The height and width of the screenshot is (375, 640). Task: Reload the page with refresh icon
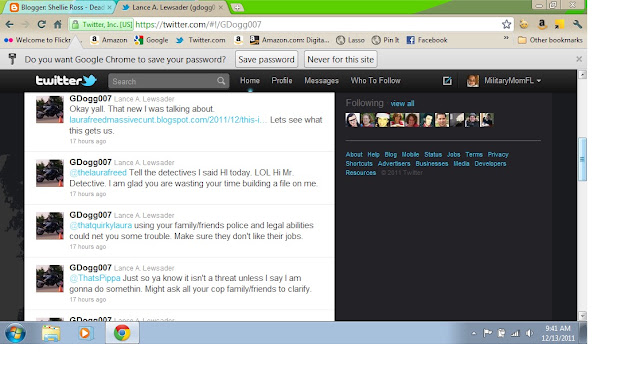point(41,24)
